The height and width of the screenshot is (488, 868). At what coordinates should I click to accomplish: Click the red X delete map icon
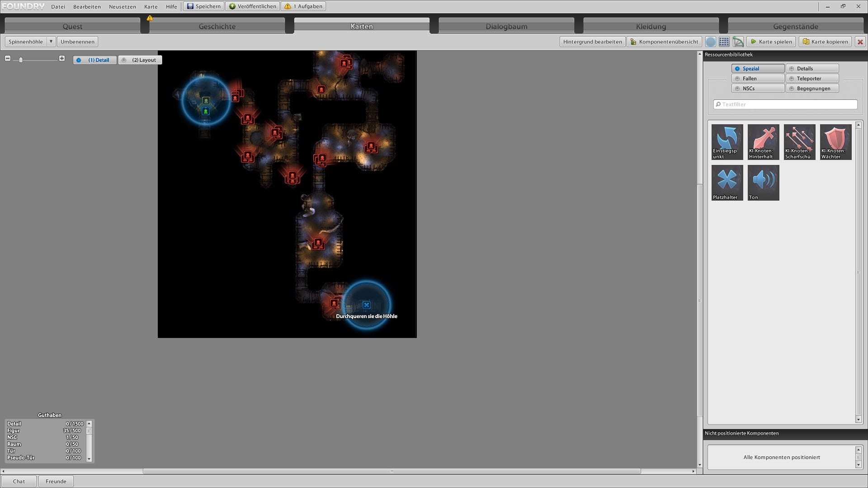pyautogui.click(x=860, y=42)
